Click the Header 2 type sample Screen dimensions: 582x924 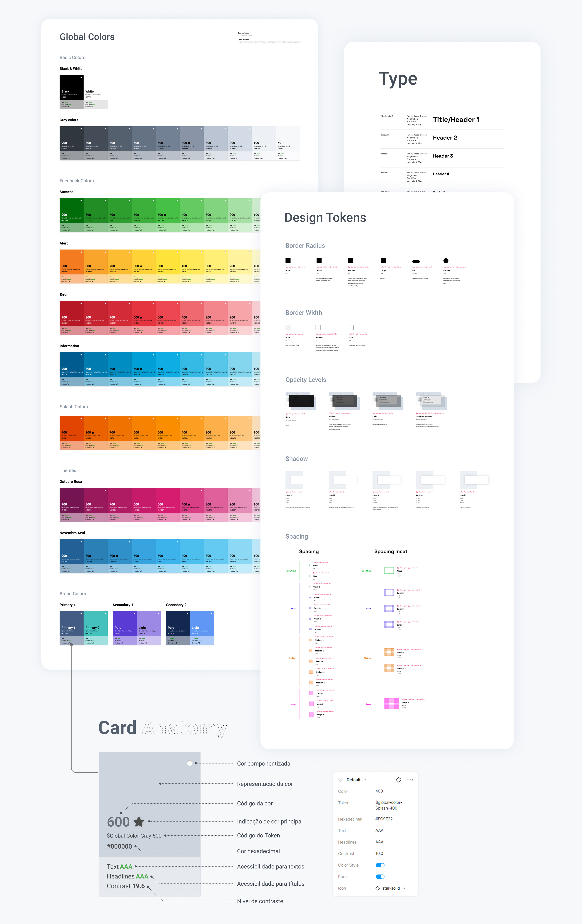click(445, 138)
